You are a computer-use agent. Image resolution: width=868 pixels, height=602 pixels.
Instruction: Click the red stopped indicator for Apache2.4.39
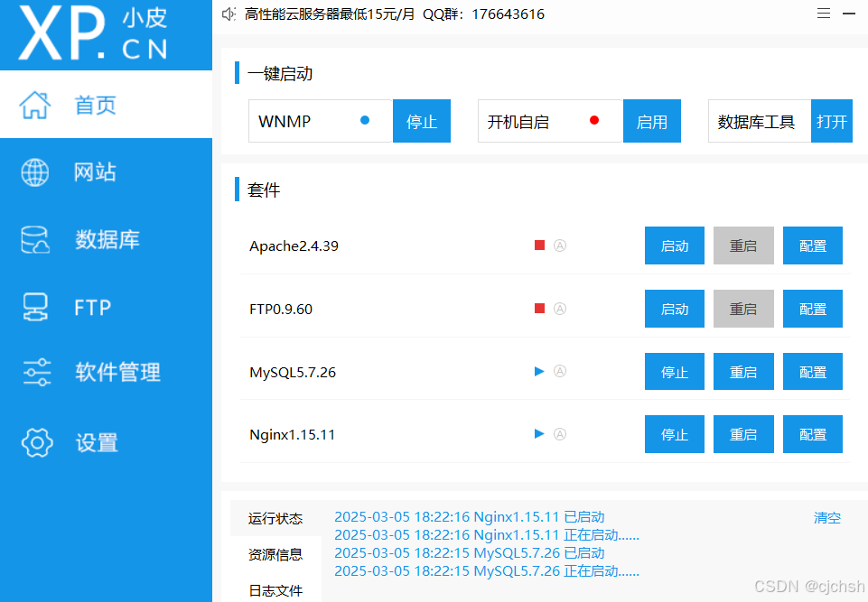click(x=540, y=245)
